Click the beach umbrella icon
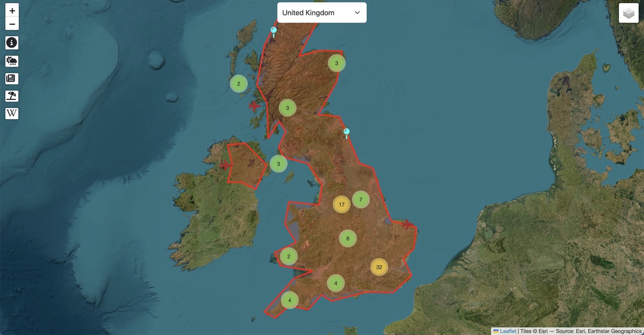The height and width of the screenshot is (335, 644). click(12, 95)
